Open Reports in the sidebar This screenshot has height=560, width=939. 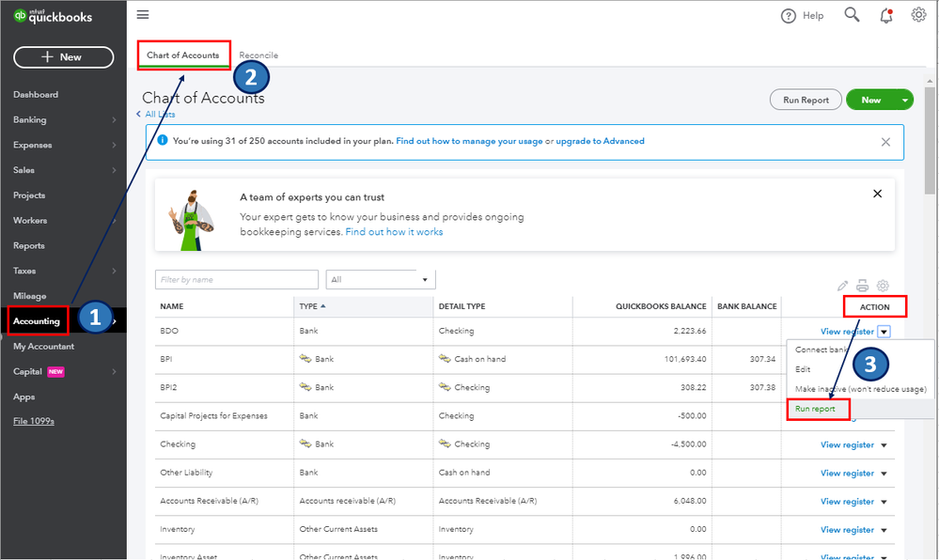(x=29, y=245)
